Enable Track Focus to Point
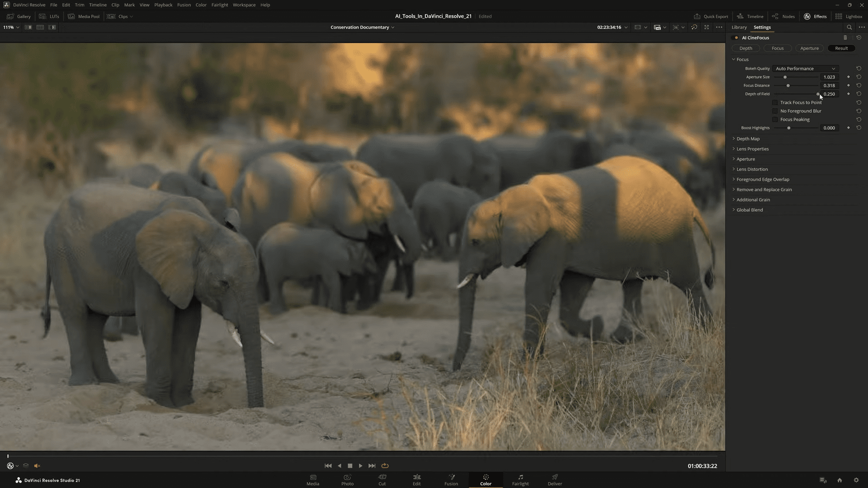 [x=775, y=102]
